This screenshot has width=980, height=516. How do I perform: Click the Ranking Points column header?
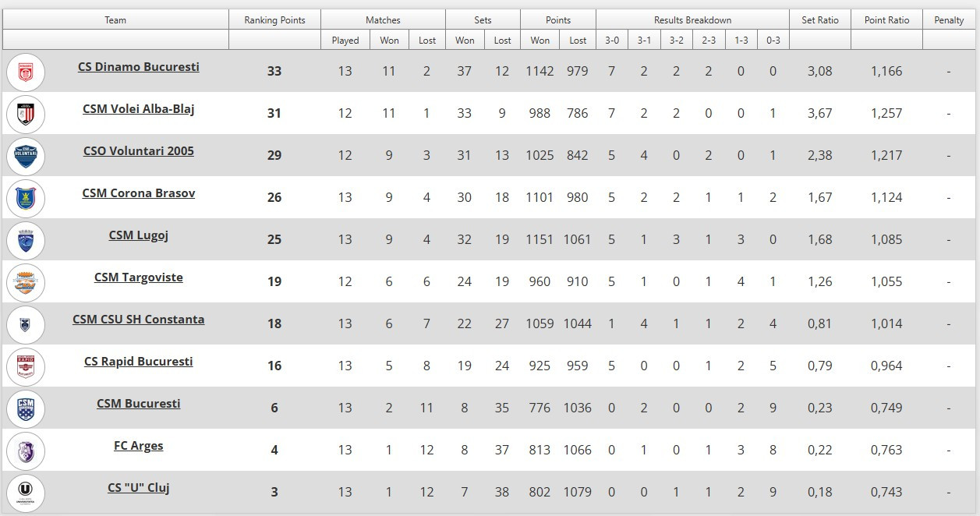click(x=274, y=20)
